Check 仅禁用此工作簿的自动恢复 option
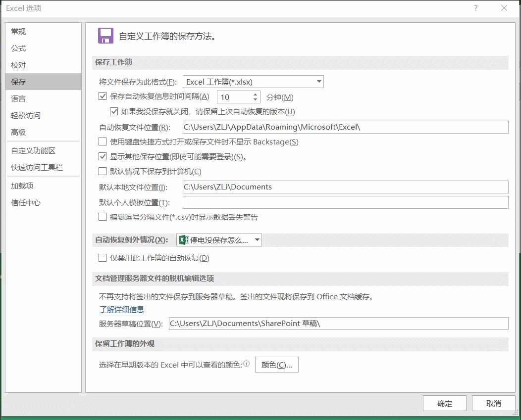The image size is (521, 420). pyautogui.click(x=103, y=258)
